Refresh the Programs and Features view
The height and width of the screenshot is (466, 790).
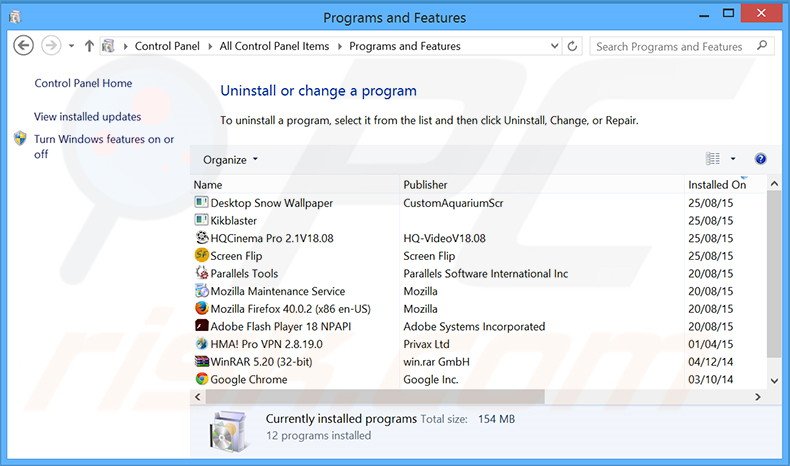[572, 46]
